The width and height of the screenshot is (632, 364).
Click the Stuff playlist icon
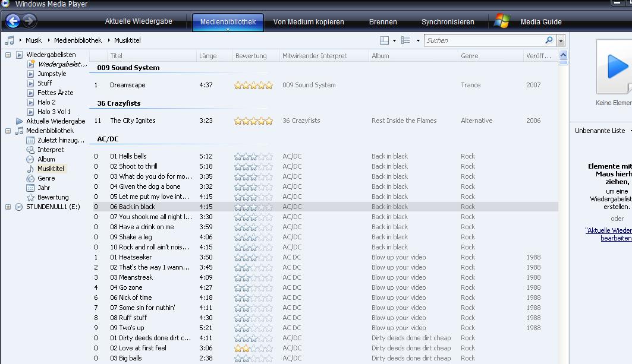(31, 83)
